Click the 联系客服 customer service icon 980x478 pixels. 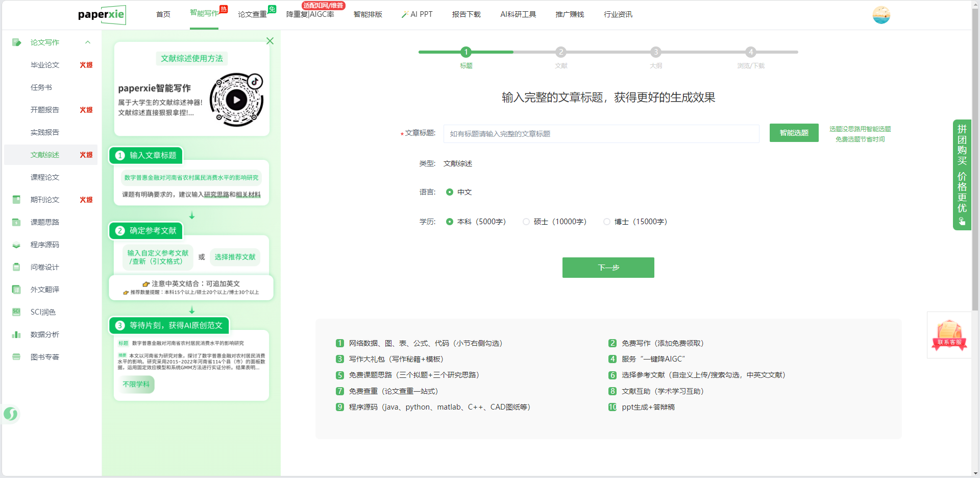click(x=949, y=336)
